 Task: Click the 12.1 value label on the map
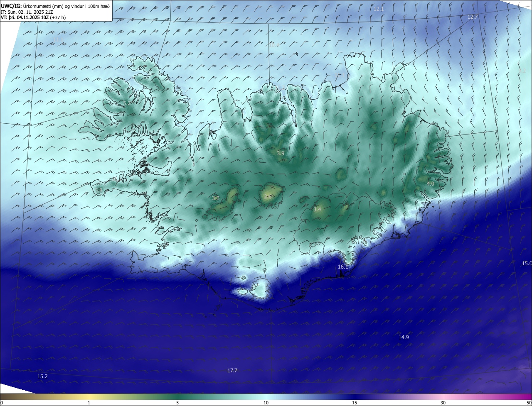379,9
